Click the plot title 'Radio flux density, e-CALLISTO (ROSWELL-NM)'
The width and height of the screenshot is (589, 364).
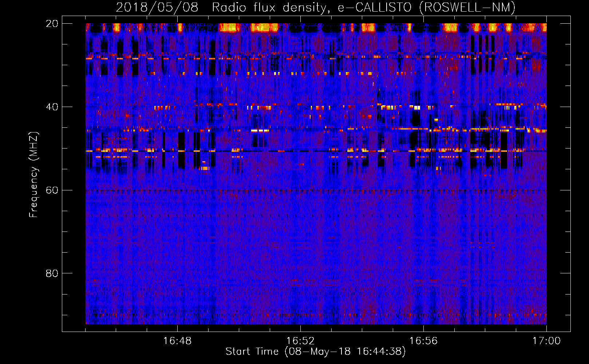pyautogui.click(x=364, y=7)
